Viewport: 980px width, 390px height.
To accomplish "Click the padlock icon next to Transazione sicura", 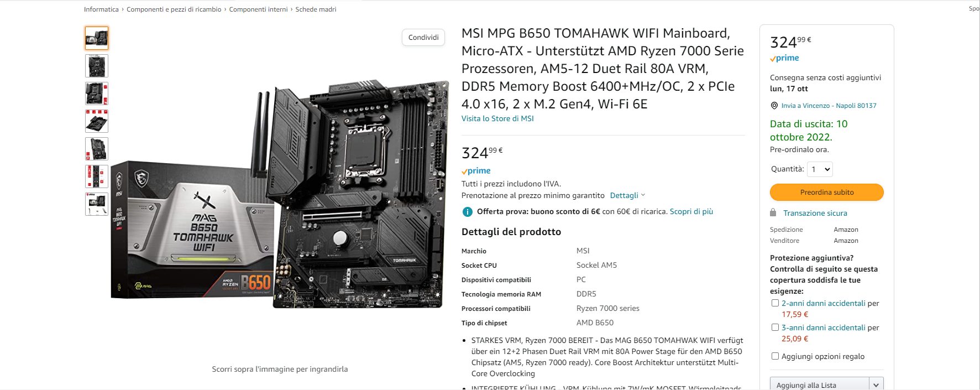I will (x=773, y=213).
